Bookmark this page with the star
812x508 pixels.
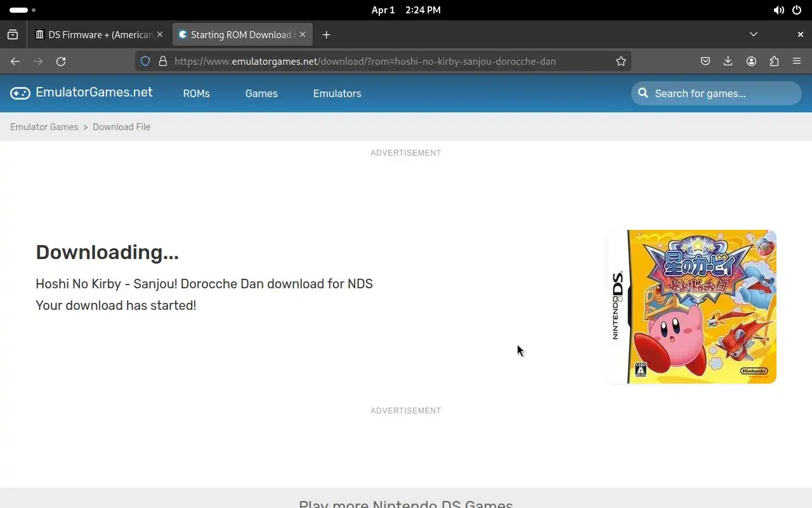621,62
